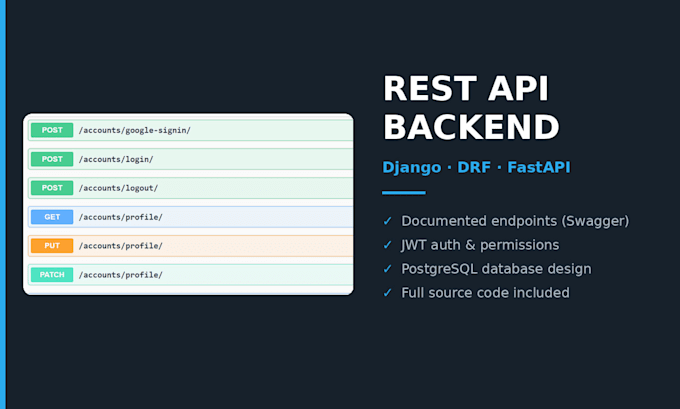This screenshot has width=680, height=409.
Task: Expand the /accounts/google-signin/ endpoint row
Action: (191, 130)
